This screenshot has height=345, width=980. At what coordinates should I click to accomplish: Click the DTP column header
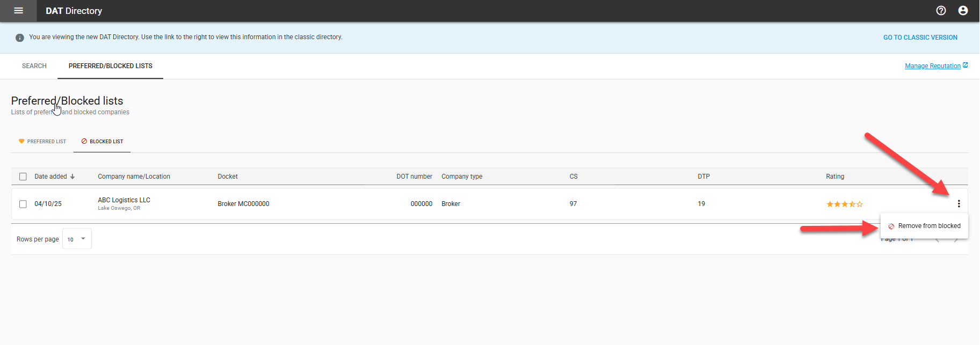[x=703, y=177]
